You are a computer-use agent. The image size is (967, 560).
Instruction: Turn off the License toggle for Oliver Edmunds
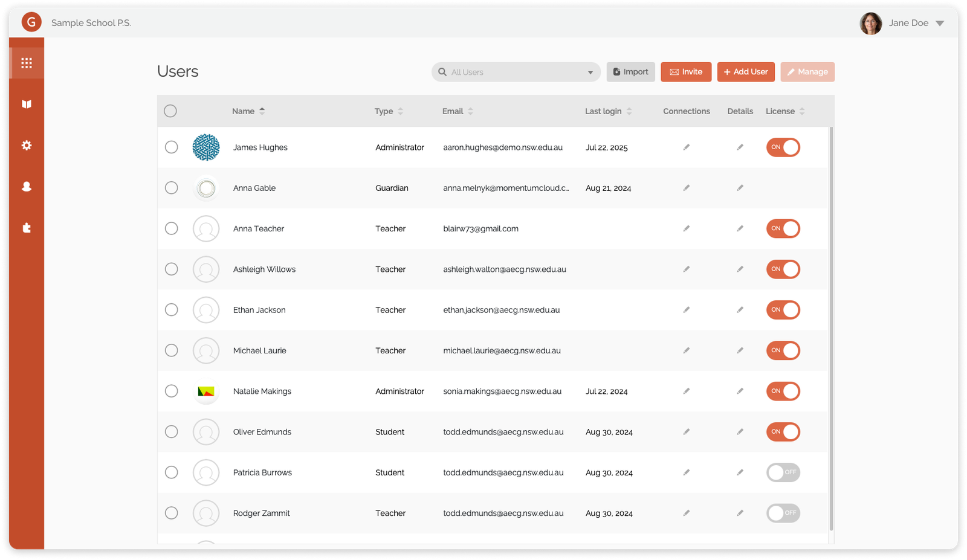(783, 432)
